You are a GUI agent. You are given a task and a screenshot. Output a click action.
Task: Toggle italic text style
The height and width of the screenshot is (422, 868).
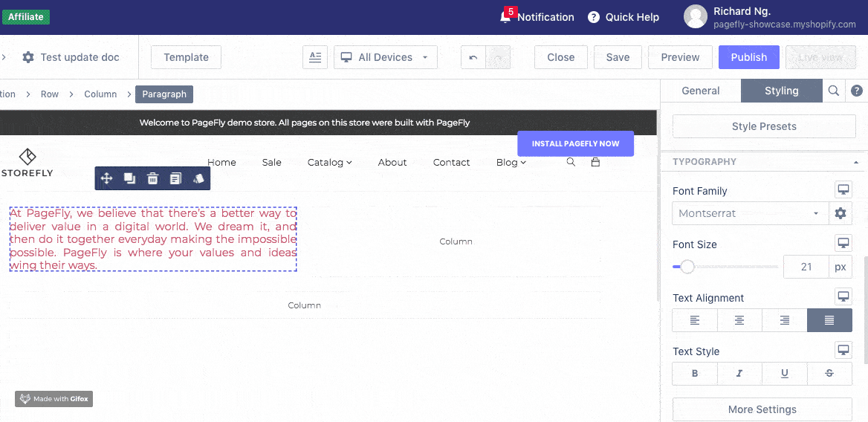(x=739, y=373)
